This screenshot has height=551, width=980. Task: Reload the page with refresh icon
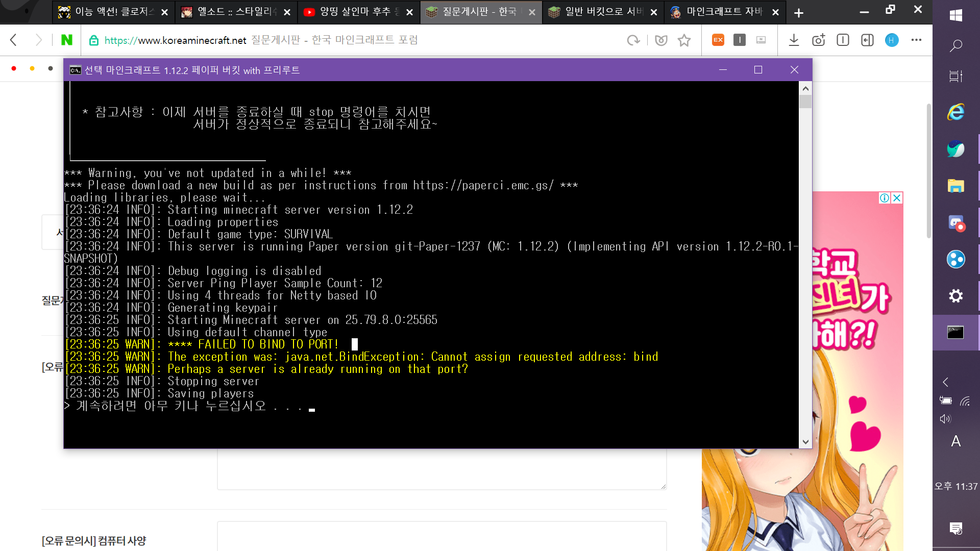[633, 40]
